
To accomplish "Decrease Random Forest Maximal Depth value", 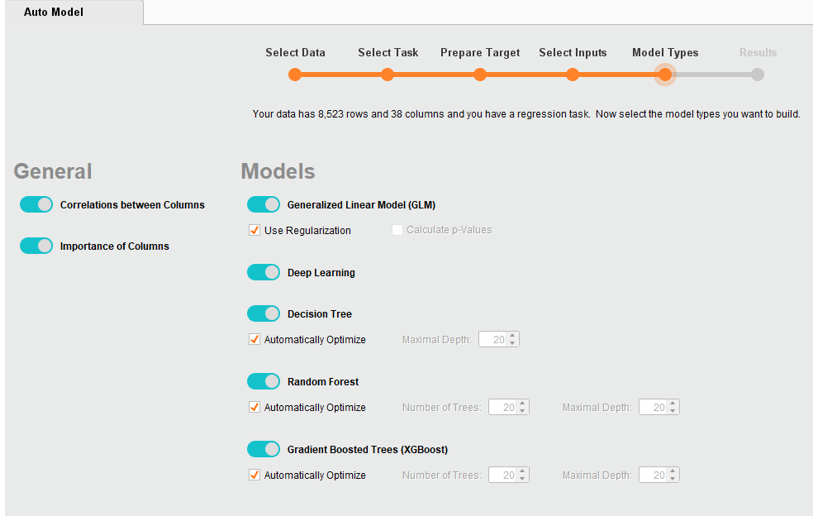I will pos(673,411).
